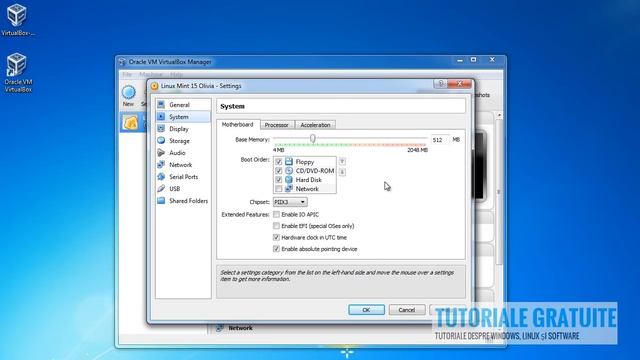Open the Audio settings category
Image resolution: width=640 pixels, height=360 pixels.
(x=183, y=153)
